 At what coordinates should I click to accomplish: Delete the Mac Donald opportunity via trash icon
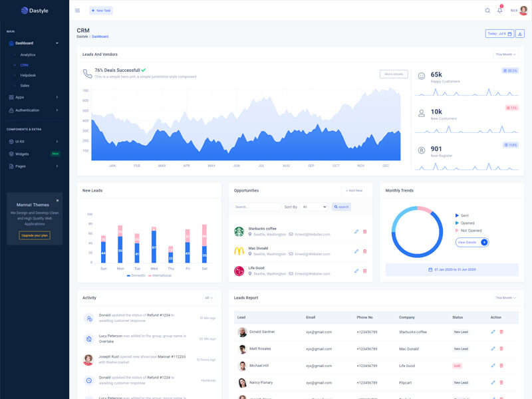pyautogui.click(x=364, y=251)
